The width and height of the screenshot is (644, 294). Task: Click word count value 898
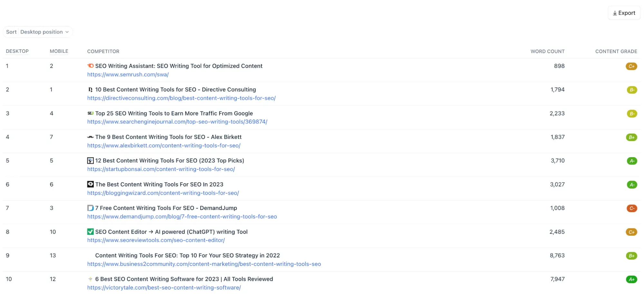tap(559, 66)
